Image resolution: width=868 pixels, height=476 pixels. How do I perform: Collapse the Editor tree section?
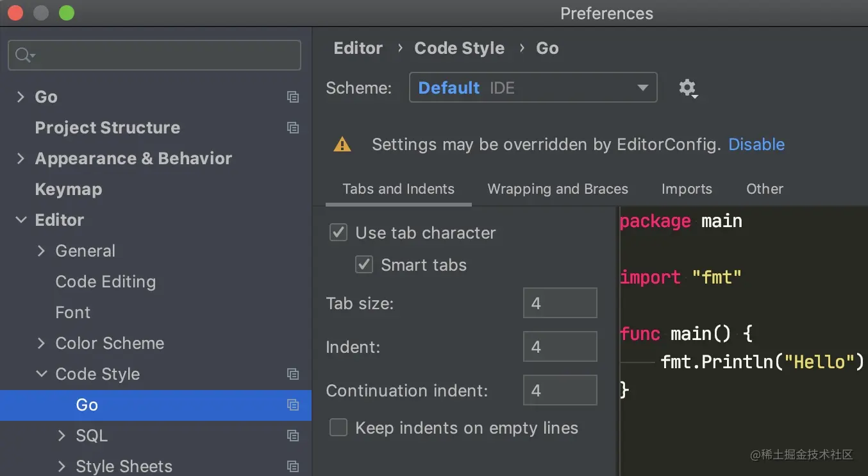click(x=21, y=220)
